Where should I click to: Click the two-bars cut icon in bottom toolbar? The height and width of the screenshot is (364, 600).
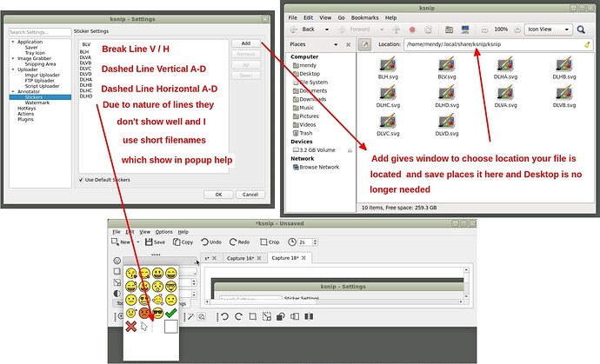coord(309,316)
